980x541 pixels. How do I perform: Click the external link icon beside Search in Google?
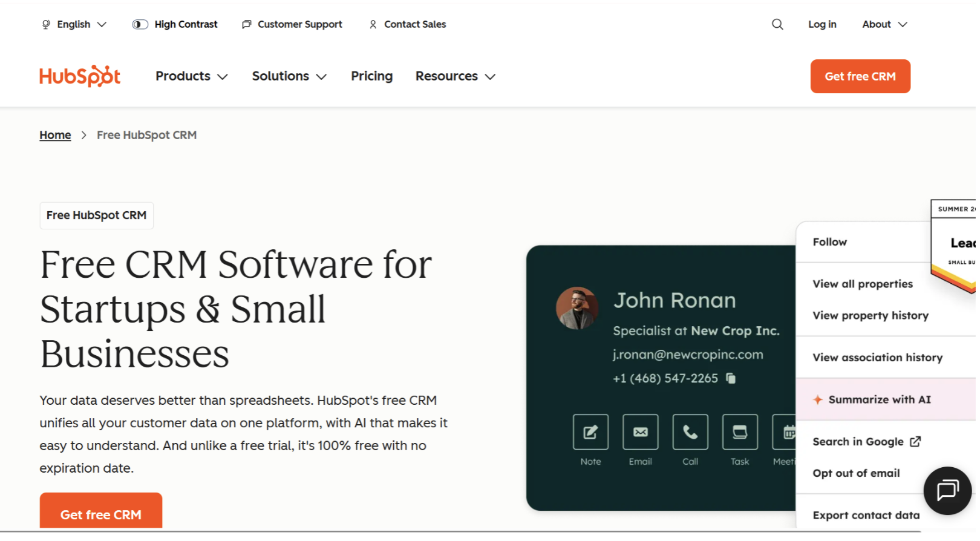click(x=915, y=442)
